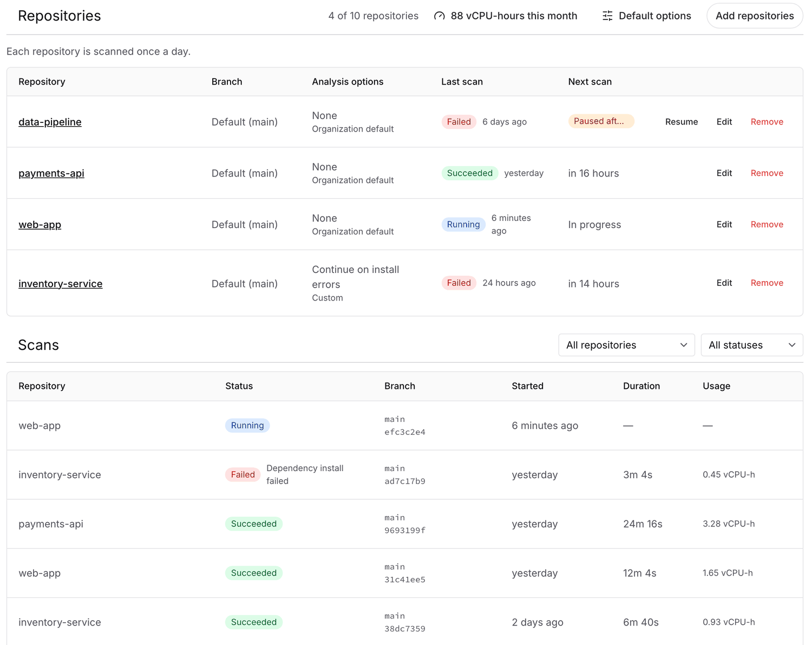
Task: Click the 'Started' column header in Scans
Action: click(x=528, y=386)
